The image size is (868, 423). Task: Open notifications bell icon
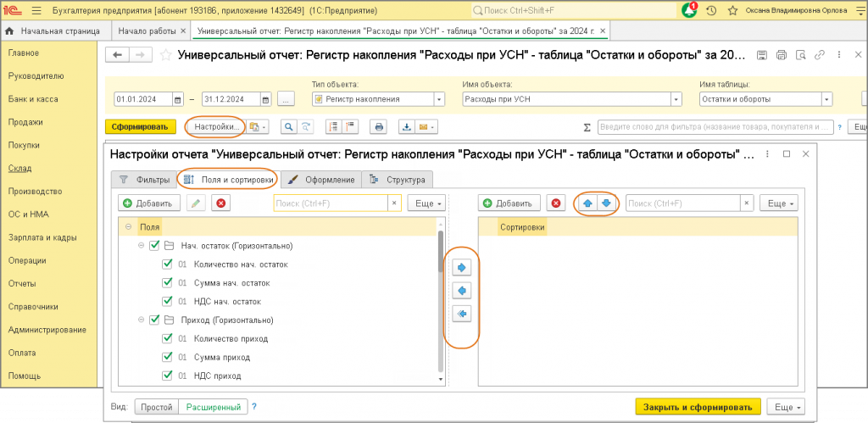[x=690, y=10]
